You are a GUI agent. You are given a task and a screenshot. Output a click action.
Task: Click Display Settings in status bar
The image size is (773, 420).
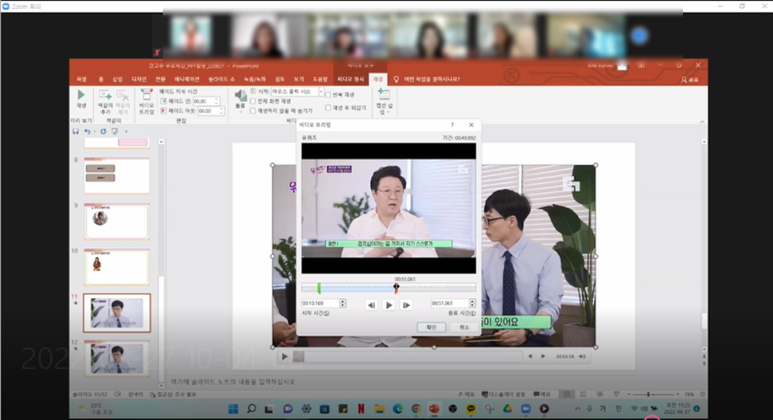click(x=503, y=394)
